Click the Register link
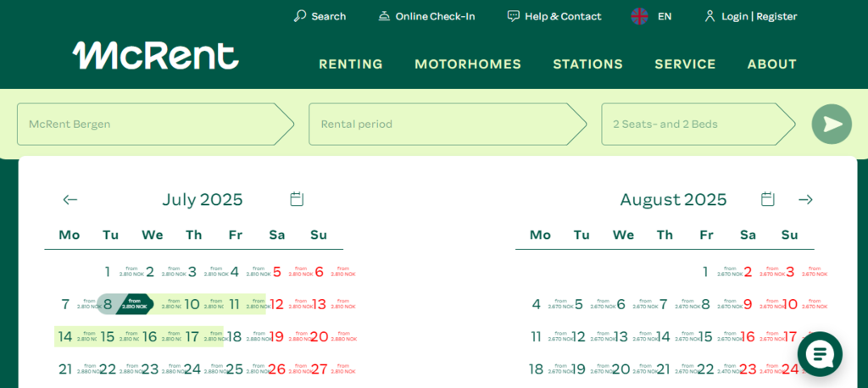868x388 pixels. [776, 16]
